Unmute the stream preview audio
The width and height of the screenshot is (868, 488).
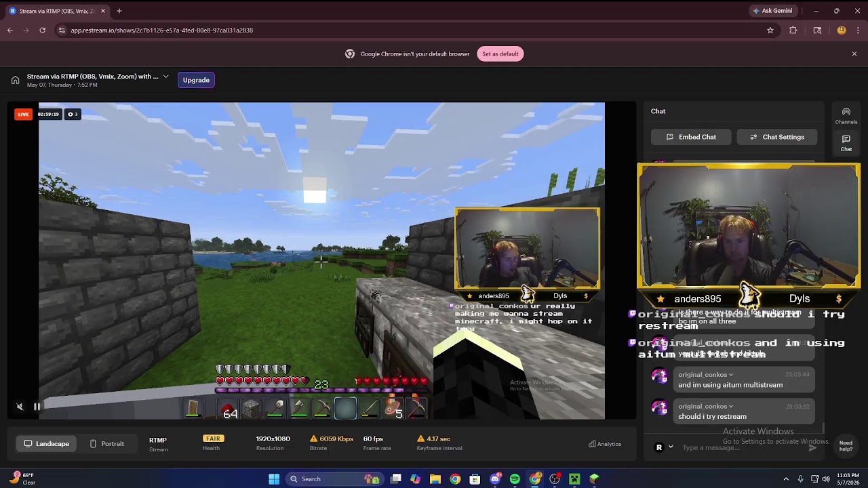point(20,407)
